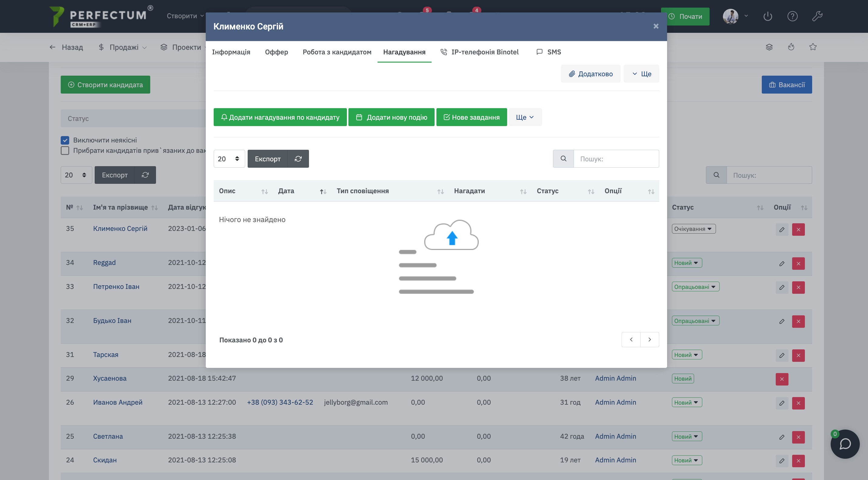This screenshot has width=868, height=480.
Task: Close the Клименко Сергій dialog
Action: click(656, 26)
